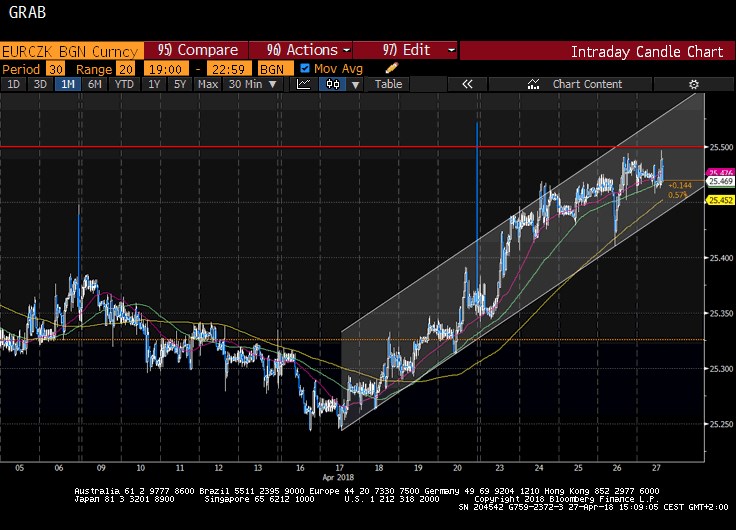The height and width of the screenshot is (530, 736).
Task: Expand the Actions dropdown menu
Action: tap(307, 50)
